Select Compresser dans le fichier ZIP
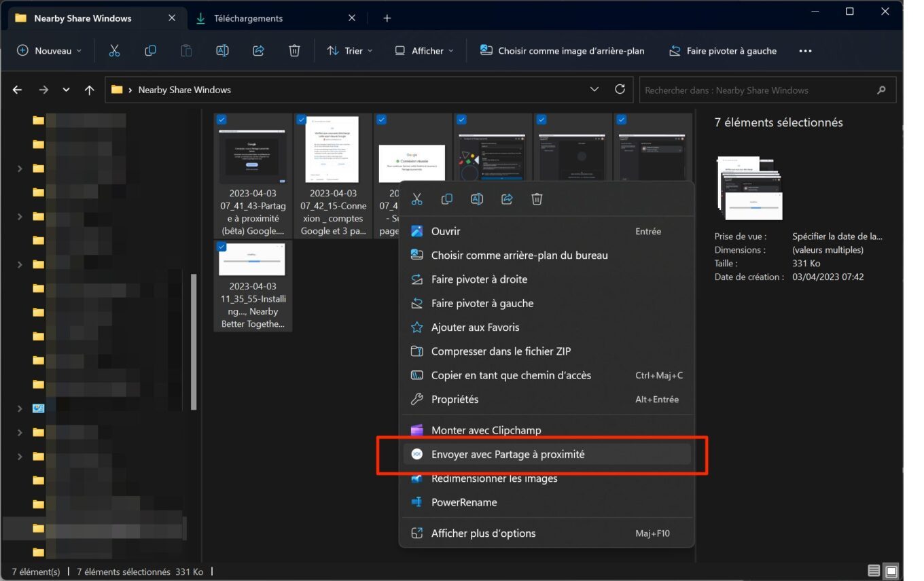 [546, 351]
